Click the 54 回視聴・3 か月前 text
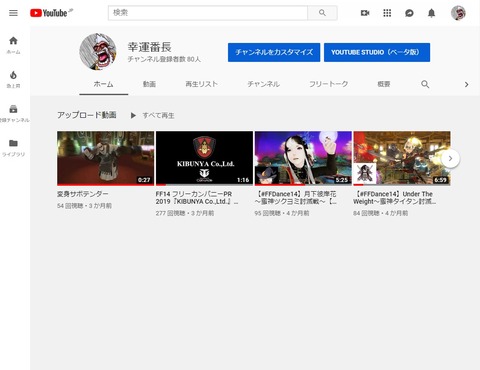Screen dimensions: 480x370 coord(84,206)
